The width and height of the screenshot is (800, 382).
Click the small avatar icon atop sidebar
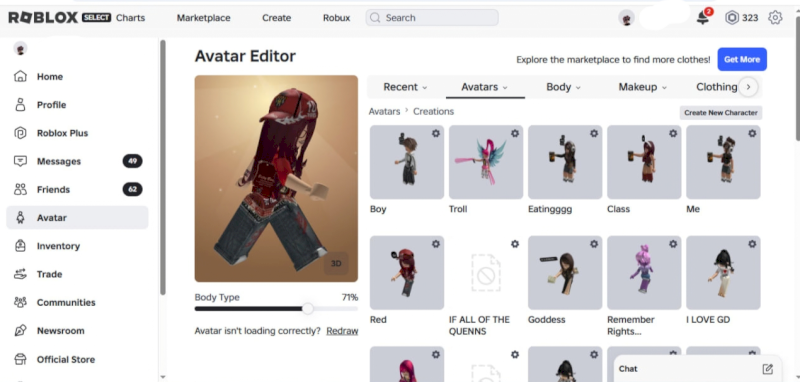[x=20, y=49]
